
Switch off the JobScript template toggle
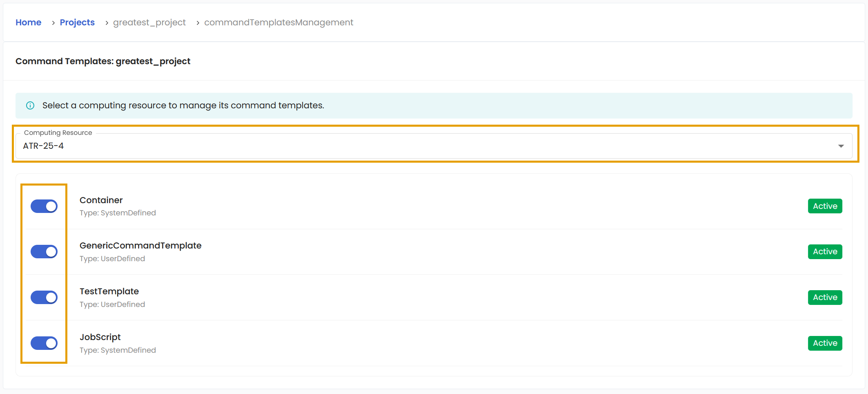pos(44,343)
